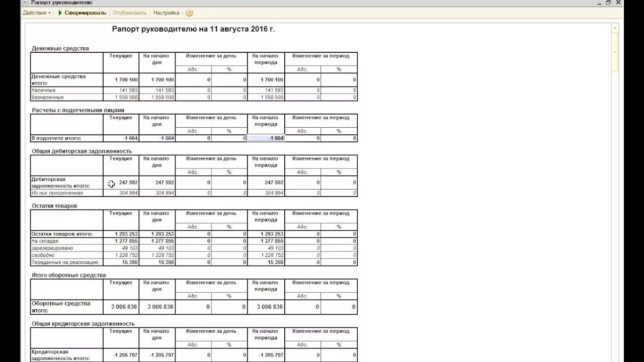Viewport: 644px width, 362px height.
Task: Select the Общая кредиторская задолженность heading
Action: [x=83, y=324]
